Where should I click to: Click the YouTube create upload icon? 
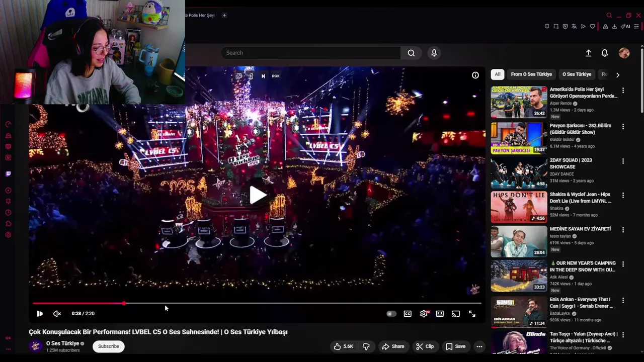pyautogui.click(x=588, y=53)
